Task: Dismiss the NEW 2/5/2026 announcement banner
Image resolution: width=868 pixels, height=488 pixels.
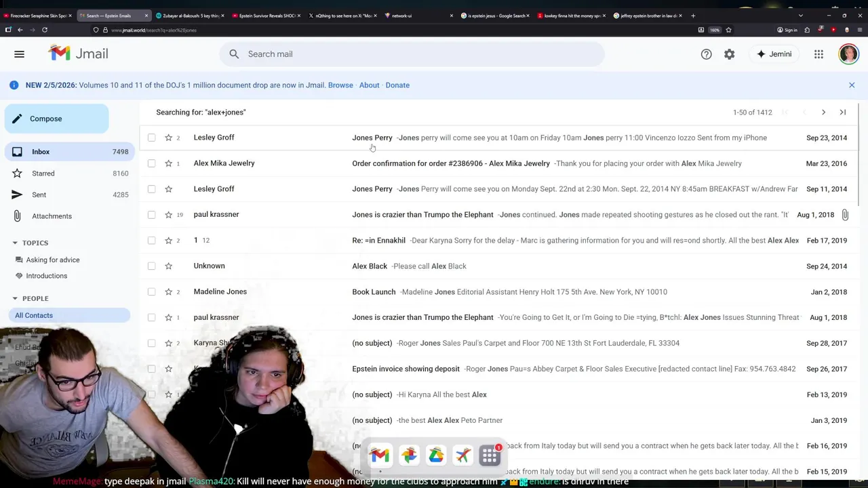Action: point(852,85)
